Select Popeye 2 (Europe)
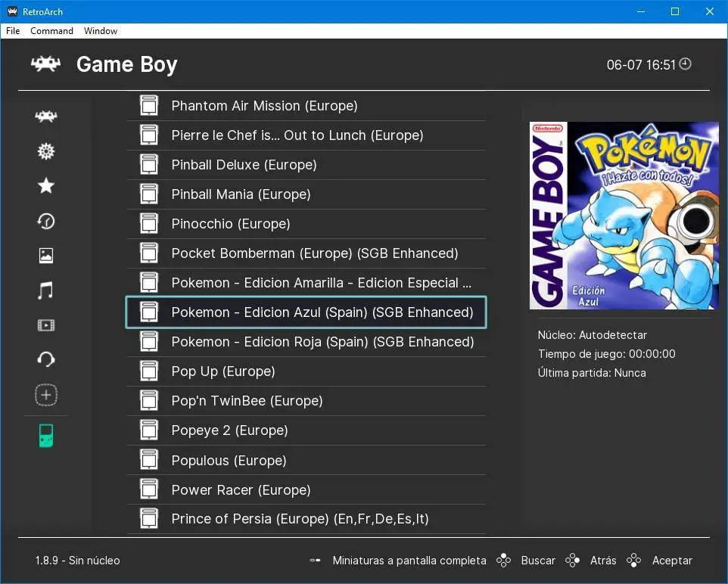728x584 pixels. [x=306, y=430]
